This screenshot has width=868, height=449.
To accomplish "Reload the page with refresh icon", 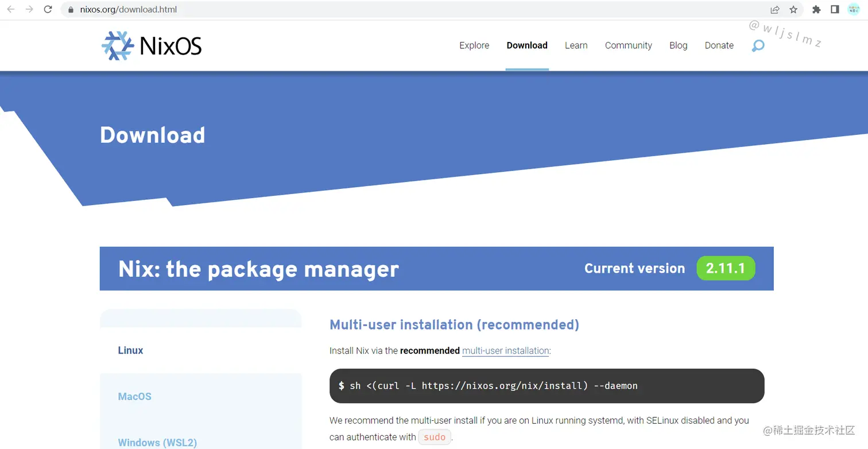I will [48, 9].
